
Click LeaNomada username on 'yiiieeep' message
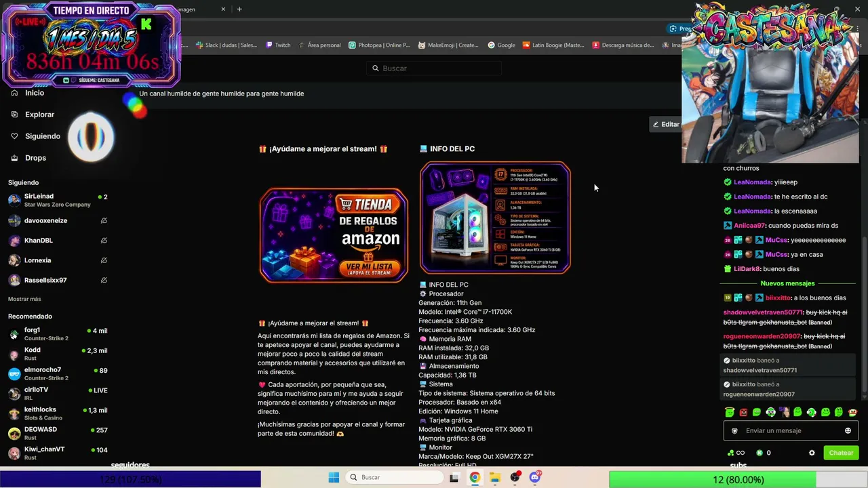pos(752,182)
